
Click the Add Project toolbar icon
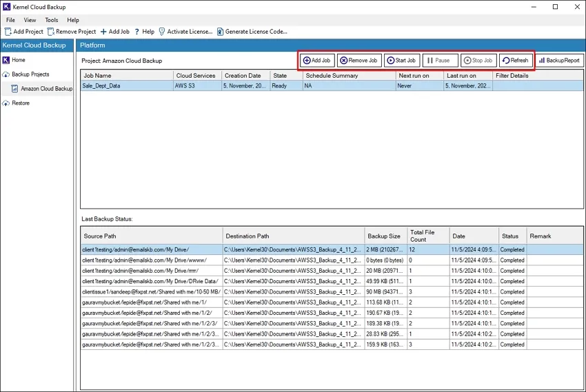click(8, 32)
